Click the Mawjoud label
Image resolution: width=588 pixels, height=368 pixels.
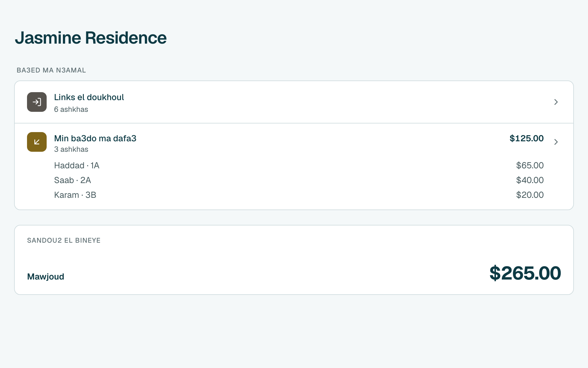[46, 276]
